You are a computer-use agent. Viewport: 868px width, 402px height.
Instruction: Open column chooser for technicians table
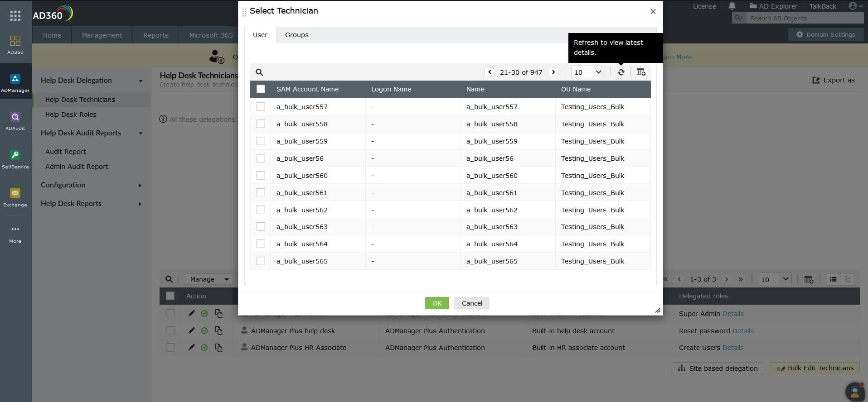(809, 279)
